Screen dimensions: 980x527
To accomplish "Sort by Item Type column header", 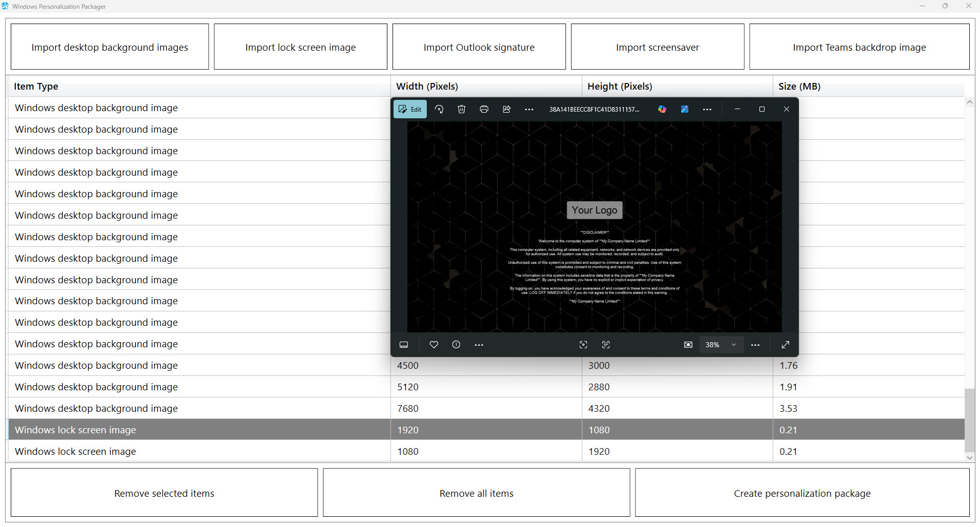I will (200, 87).
